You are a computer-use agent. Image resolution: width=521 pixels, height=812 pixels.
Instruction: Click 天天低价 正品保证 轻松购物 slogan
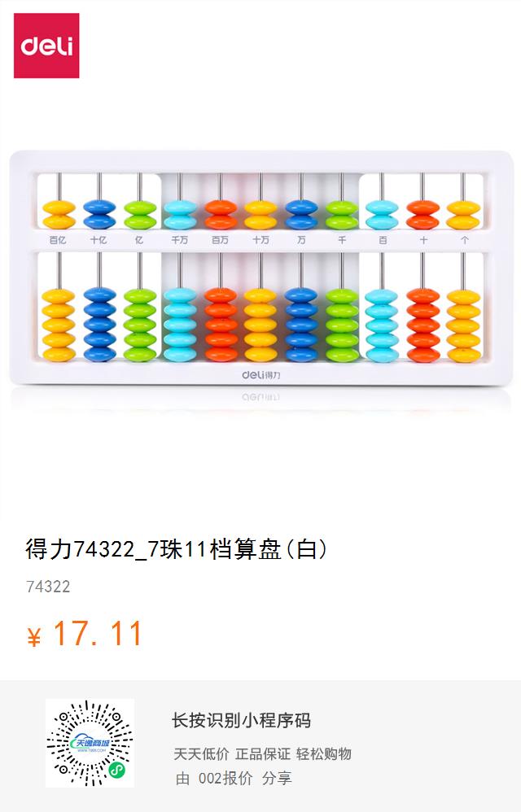(263, 753)
